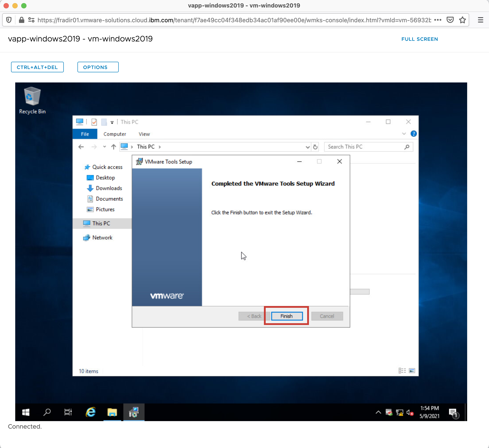Click Explorer help question mark icon
This screenshot has width=489, height=448.
414,134
